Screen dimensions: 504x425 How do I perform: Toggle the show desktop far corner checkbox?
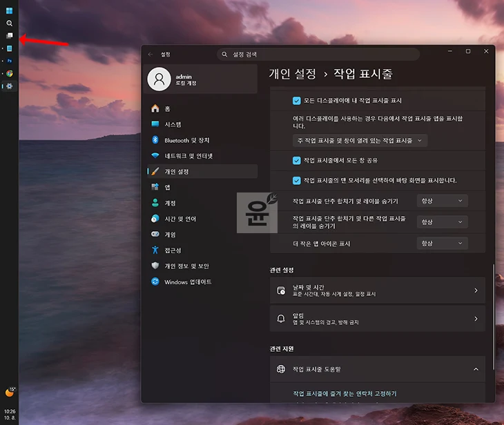pos(296,181)
